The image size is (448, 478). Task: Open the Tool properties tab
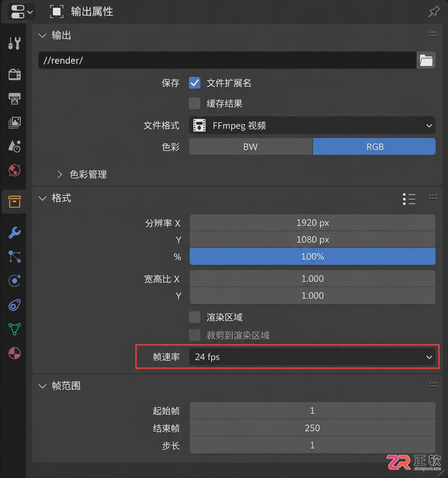[14, 43]
